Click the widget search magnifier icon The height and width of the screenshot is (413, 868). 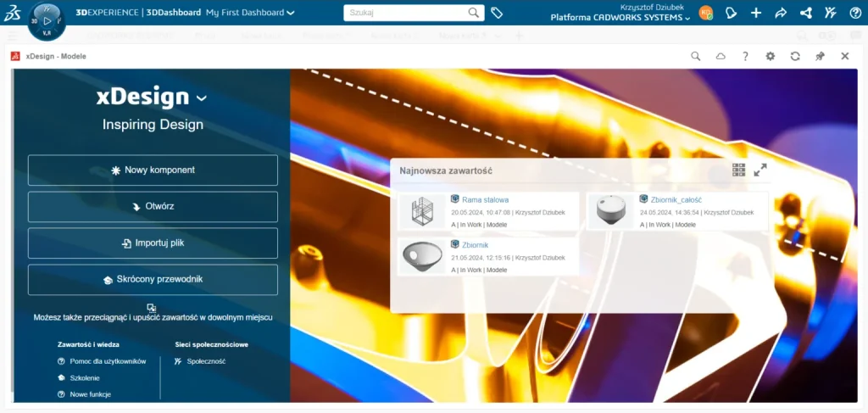(696, 56)
